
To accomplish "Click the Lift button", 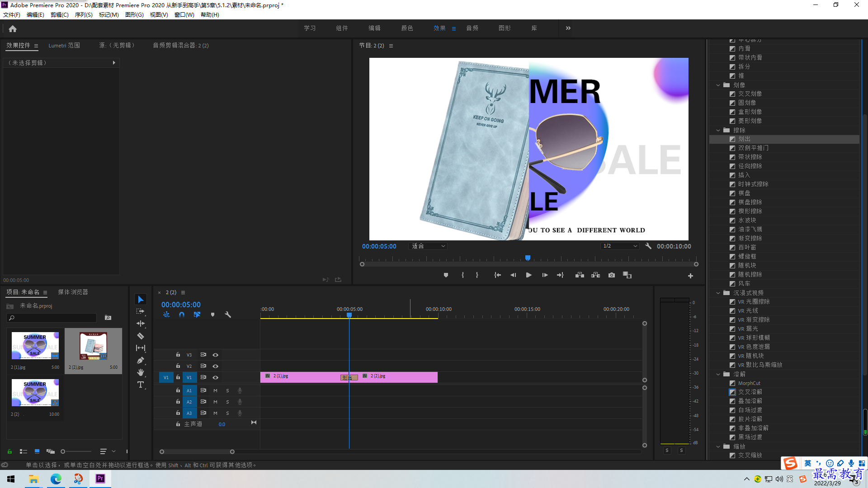I will [580, 275].
